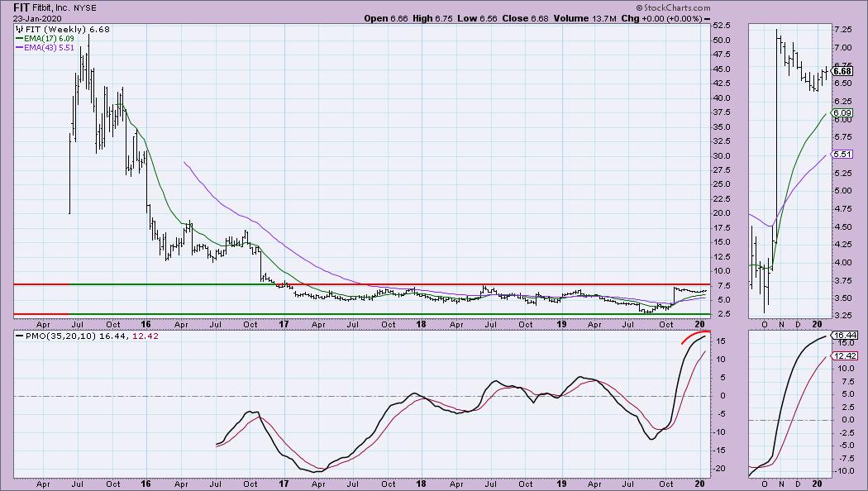868x491 pixels.
Task: Click the green EMA(17) 6.09 legend entry
Action: pos(45,38)
